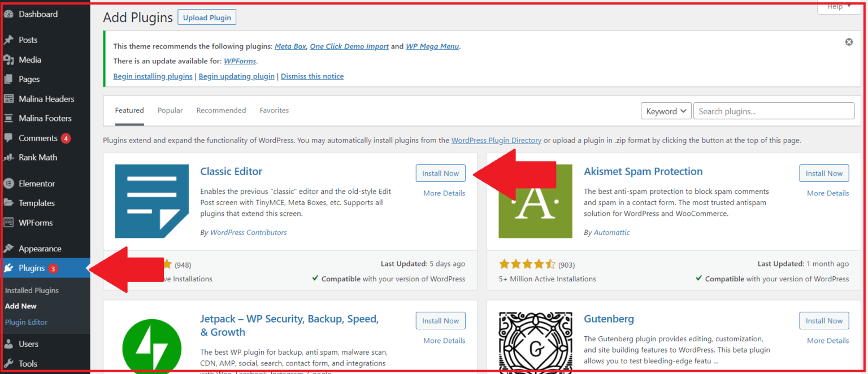
Task: Click "Last Updated: 1 month ago" text
Action: 803,264
